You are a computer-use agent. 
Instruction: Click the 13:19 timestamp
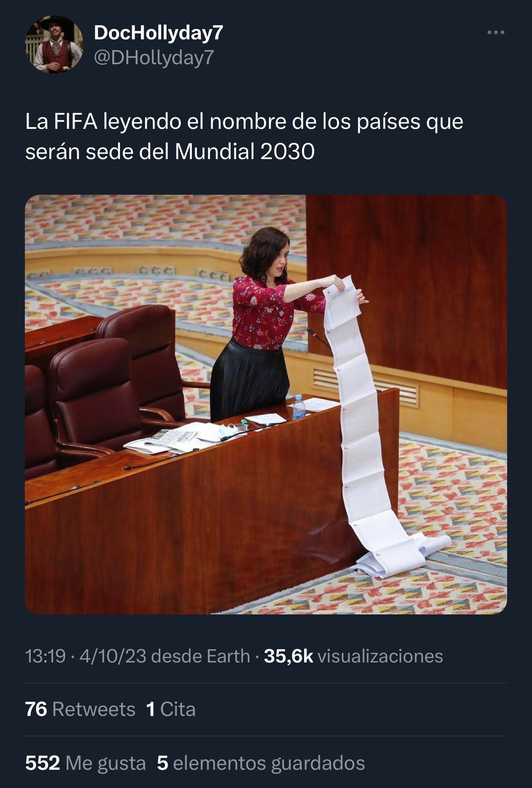45,656
